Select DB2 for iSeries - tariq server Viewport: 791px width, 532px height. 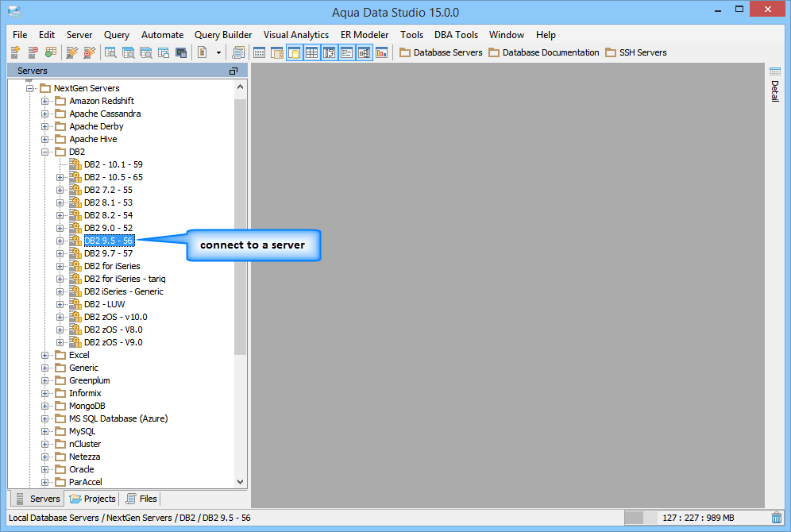(125, 279)
